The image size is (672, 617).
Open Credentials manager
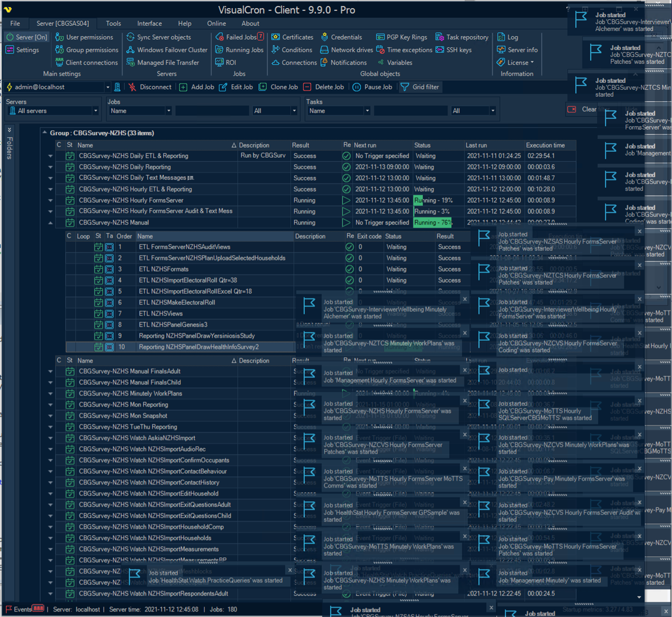(x=341, y=37)
